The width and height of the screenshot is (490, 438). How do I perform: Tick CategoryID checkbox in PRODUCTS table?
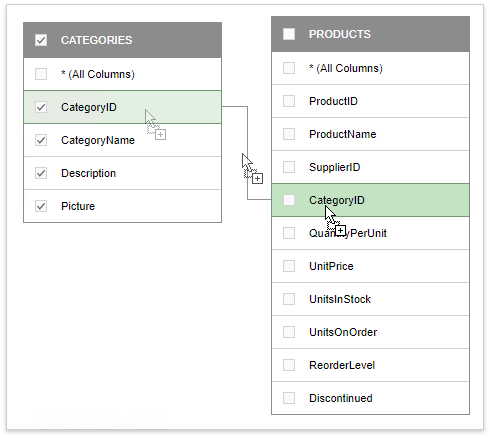pyautogui.click(x=289, y=200)
